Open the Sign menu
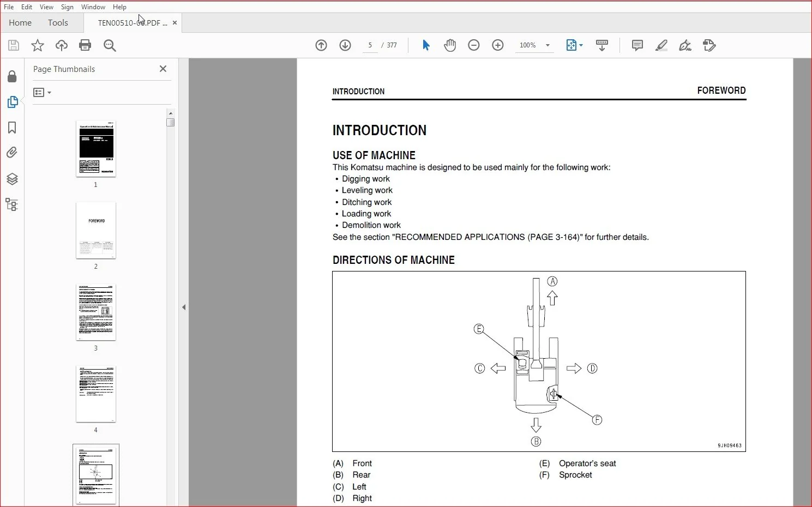Image resolution: width=812 pixels, height=507 pixels. (67, 7)
